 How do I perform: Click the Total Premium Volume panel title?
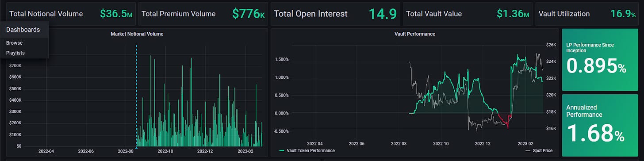tap(178, 14)
